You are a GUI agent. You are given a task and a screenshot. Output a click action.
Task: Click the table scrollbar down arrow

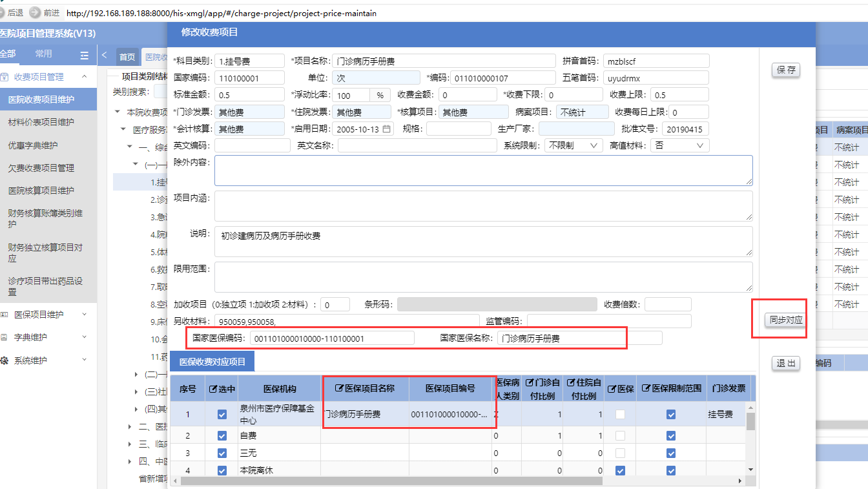[750, 470]
